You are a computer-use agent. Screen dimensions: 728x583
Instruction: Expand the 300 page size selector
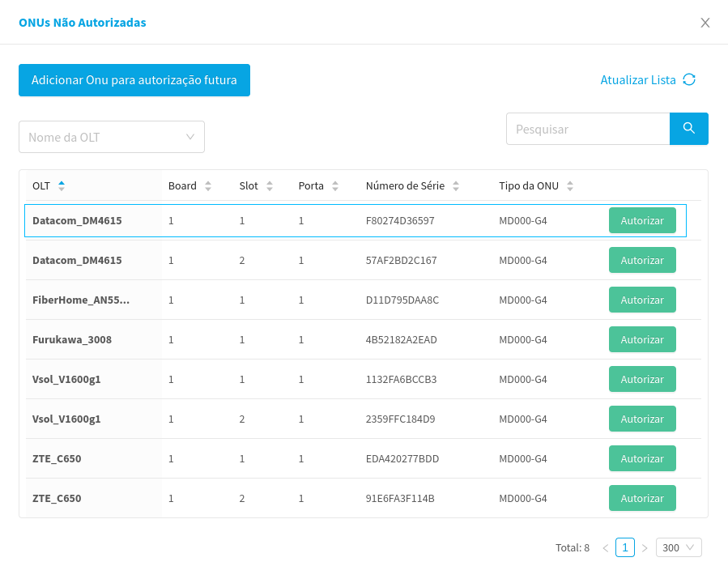(679, 547)
